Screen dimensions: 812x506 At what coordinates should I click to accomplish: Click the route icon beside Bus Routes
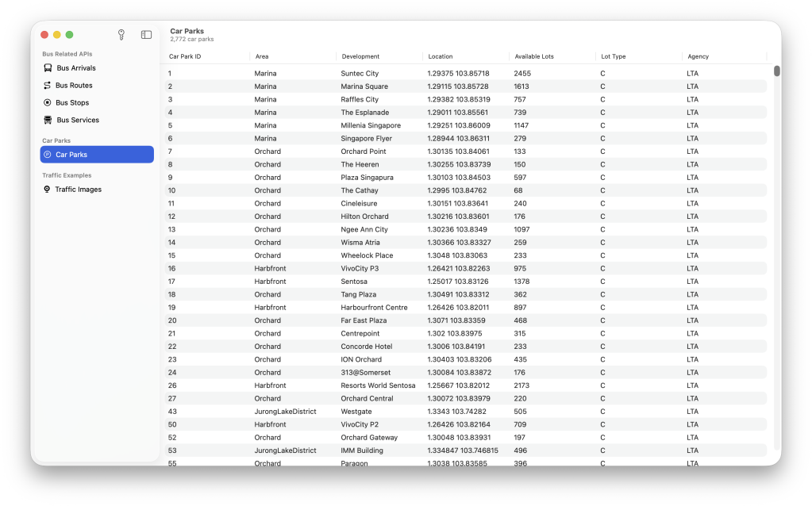coord(47,86)
